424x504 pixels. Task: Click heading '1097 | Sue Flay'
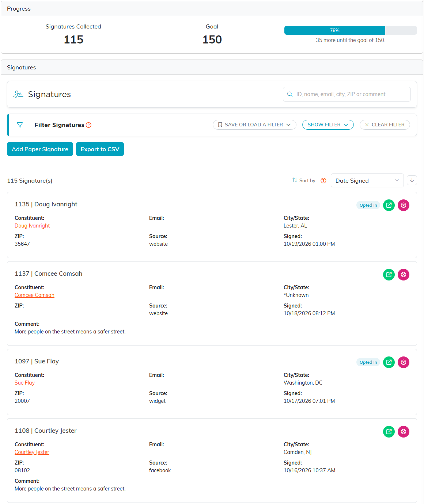pyautogui.click(x=37, y=361)
